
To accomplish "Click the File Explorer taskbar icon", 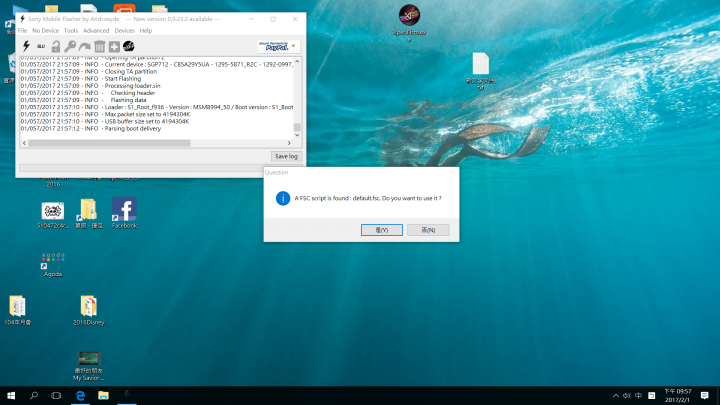I will 103,395.
